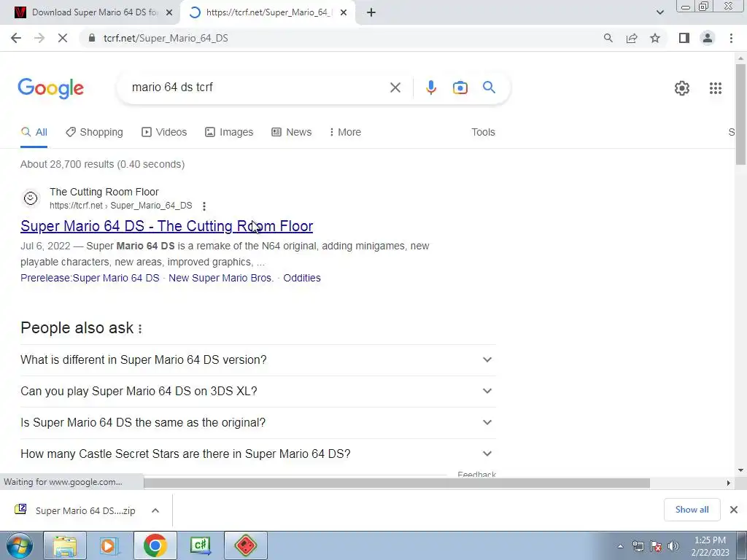
Task: Open Windows Media Player from taskbar
Action: (x=109, y=545)
